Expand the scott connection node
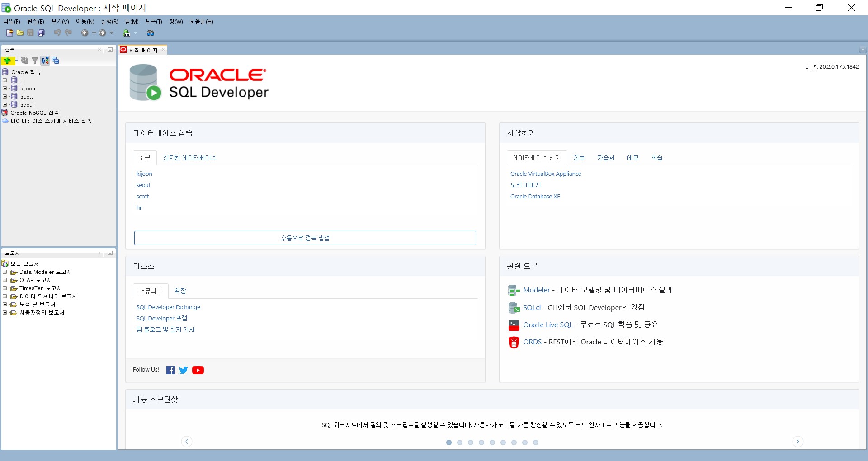The height and width of the screenshot is (461, 868). tap(5, 97)
